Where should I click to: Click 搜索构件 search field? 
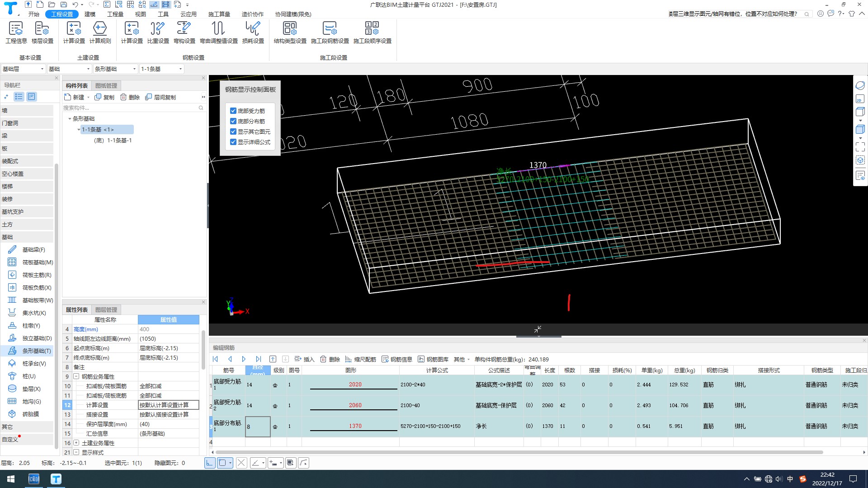click(131, 108)
